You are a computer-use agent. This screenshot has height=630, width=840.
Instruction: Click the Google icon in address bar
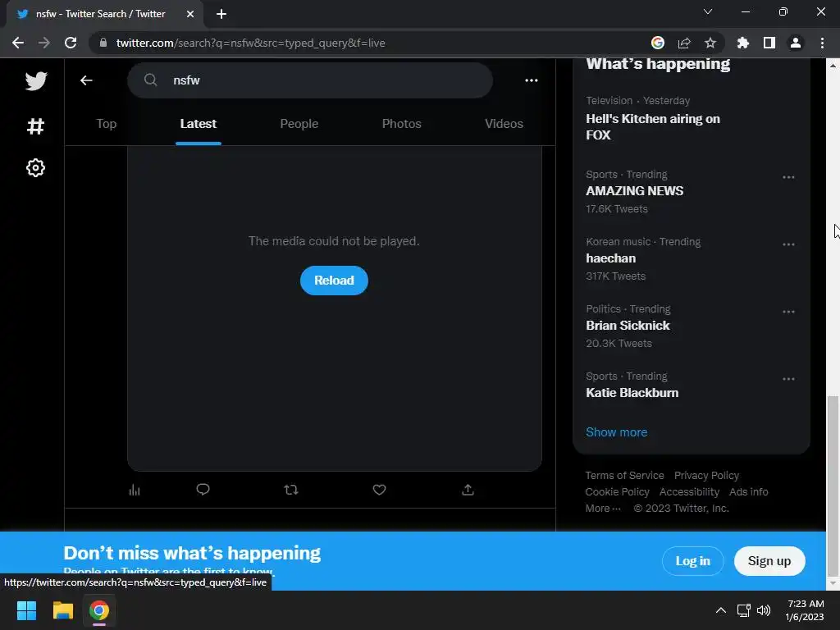coord(657,43)
